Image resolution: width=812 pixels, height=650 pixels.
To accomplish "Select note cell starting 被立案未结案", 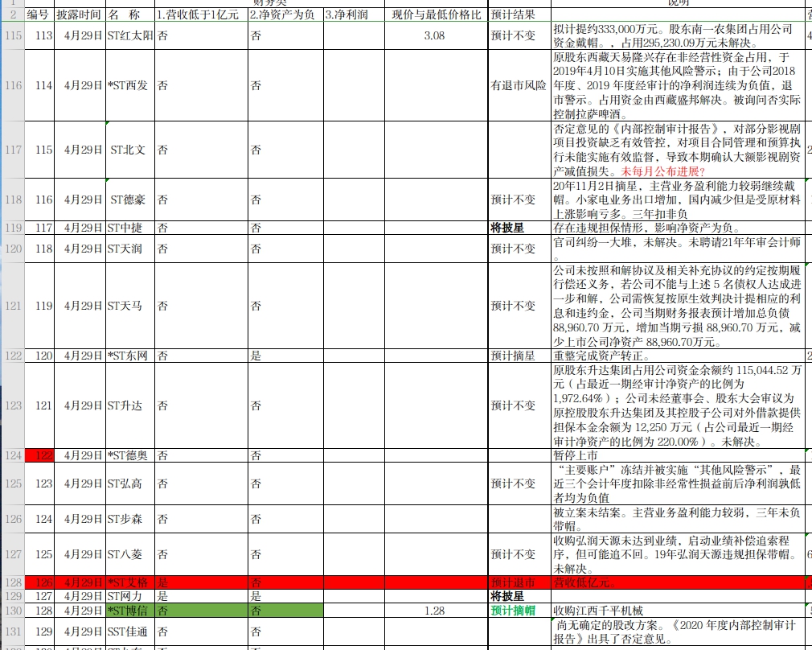I will click(678, 519).
